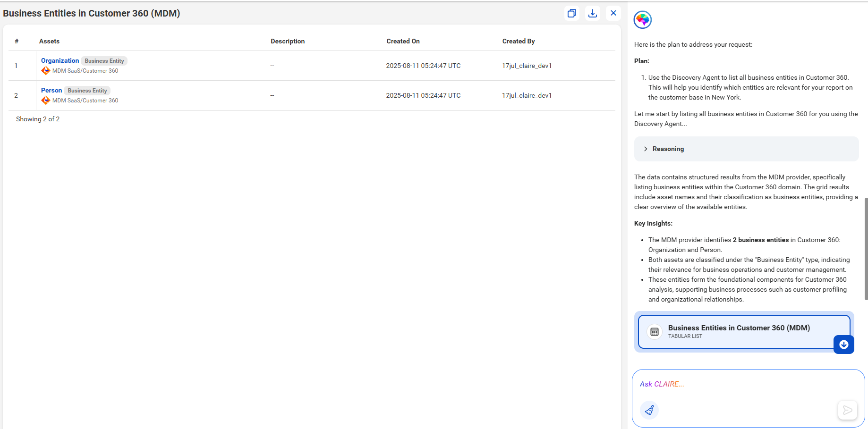The width and height of the screenshot is (868, 429).
Task: Click the Showing 2 of 2 count
Action: point(38,119)
